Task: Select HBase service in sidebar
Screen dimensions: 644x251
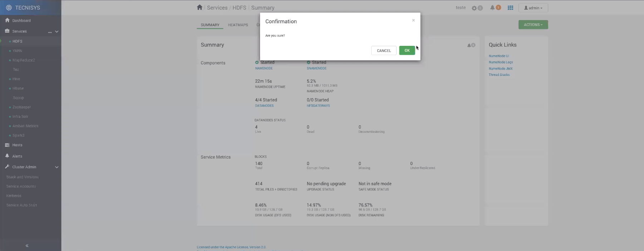Action: pos(18,88)
